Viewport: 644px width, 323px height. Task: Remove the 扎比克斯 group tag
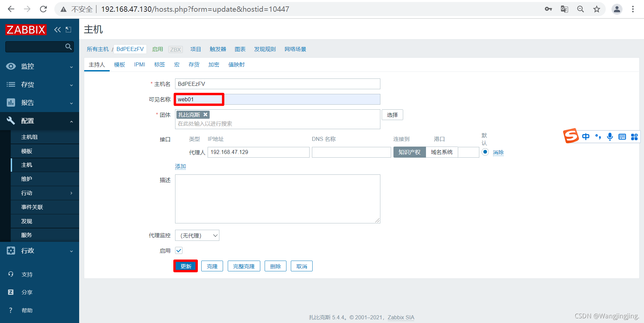[x=205, y=115]
